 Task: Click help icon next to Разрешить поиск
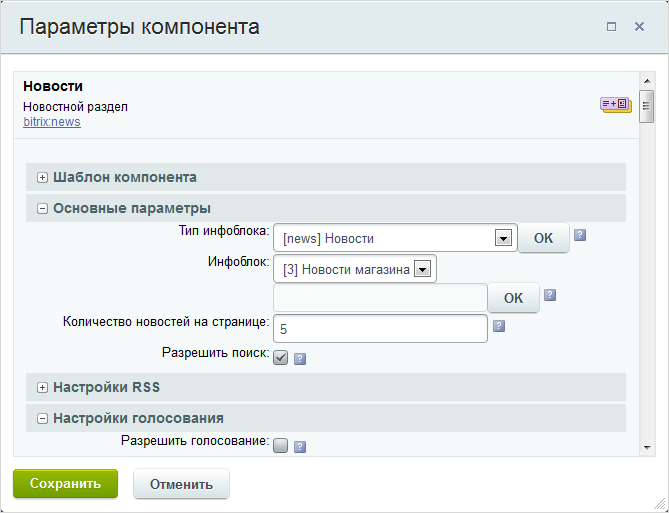tap(299, 358)
